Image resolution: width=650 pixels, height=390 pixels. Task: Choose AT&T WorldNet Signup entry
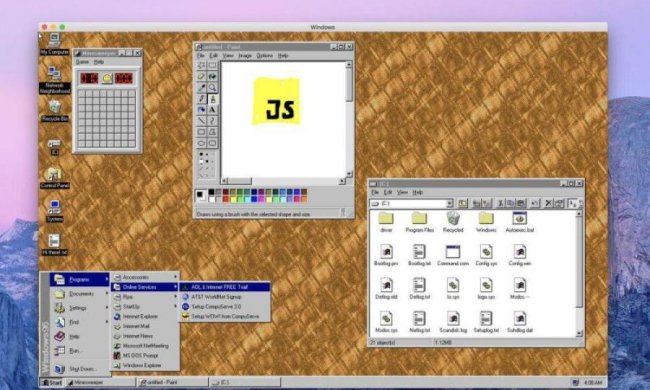tap(225, 297)
